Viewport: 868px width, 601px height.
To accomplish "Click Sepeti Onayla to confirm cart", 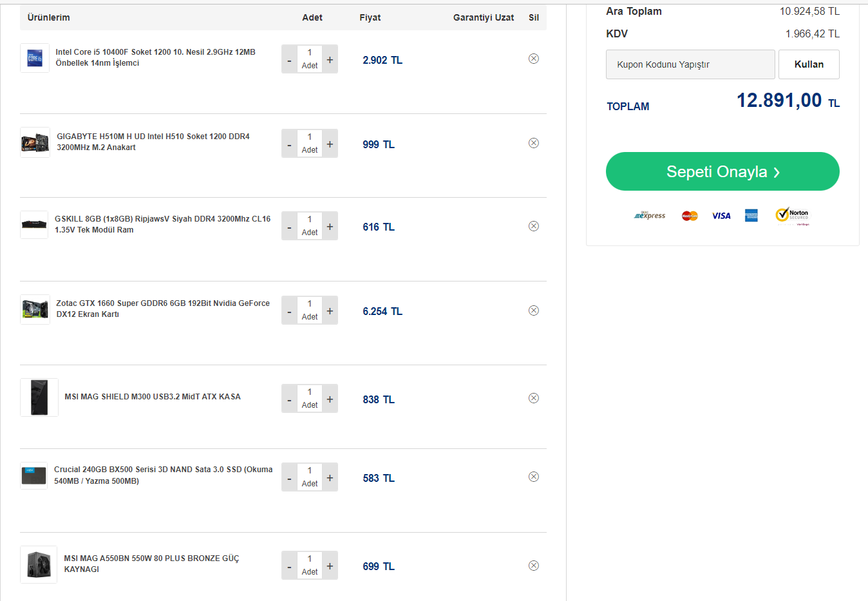I will 722,171.
